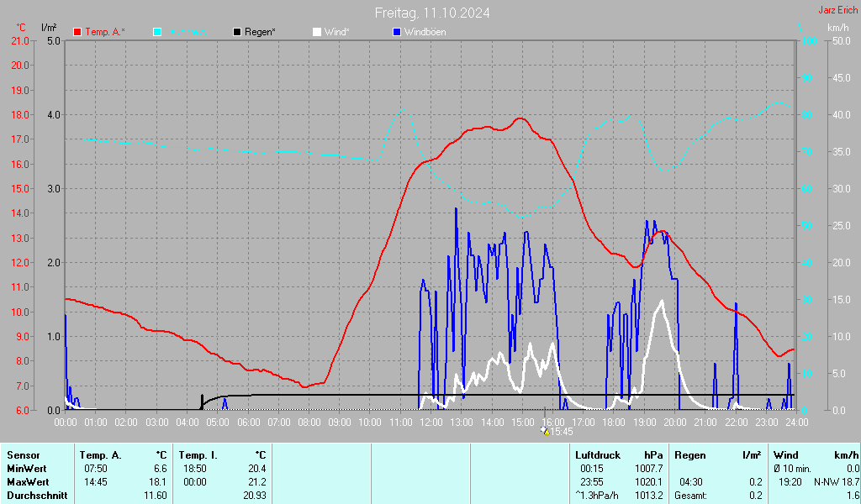Click the date title Freitag, 11.10.2024
Viewport: 861px width, 504px height.
tap(432, 13)
